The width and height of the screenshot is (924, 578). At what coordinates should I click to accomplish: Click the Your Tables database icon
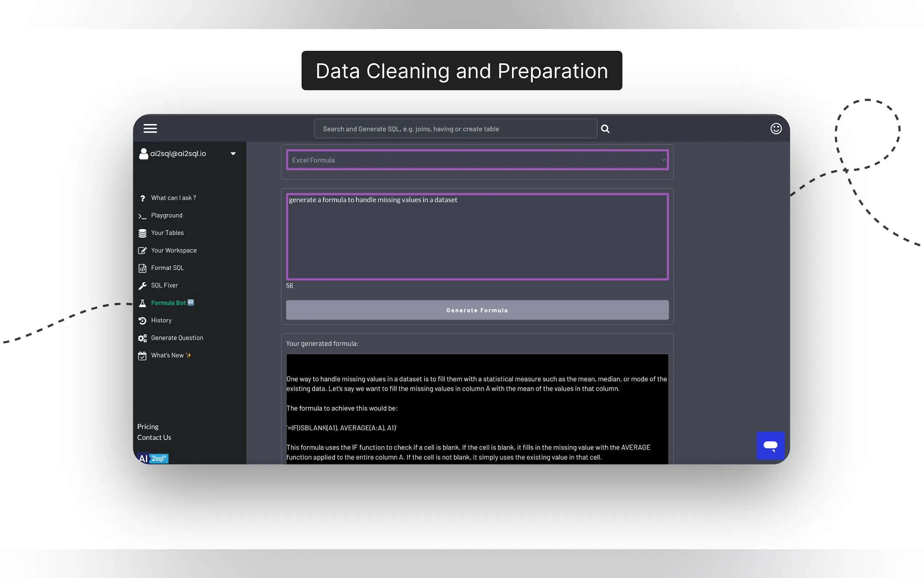pos(142,233)
